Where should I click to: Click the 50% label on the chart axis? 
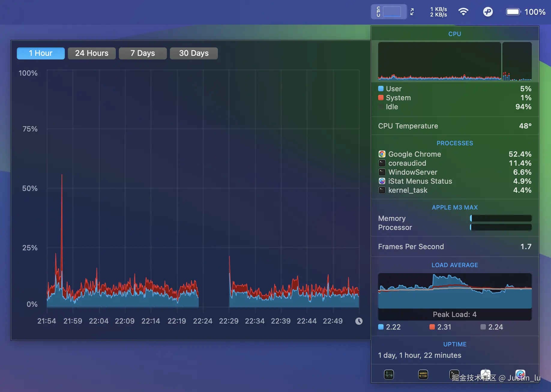[x=30, y=188]
